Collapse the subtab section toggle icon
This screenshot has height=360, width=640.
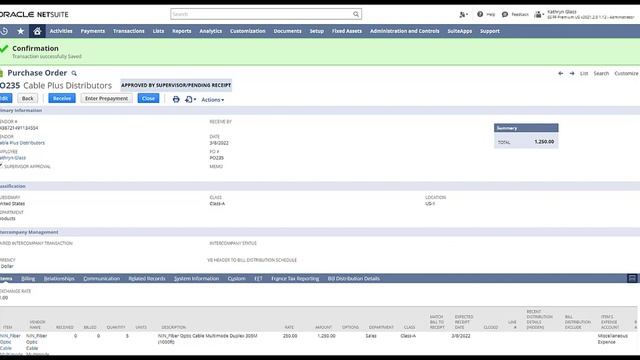pyautogui.click(x=632, y=278)
